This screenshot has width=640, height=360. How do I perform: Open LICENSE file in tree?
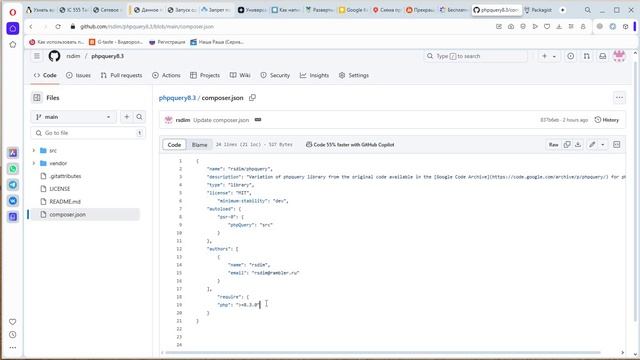tap(60, 189)
